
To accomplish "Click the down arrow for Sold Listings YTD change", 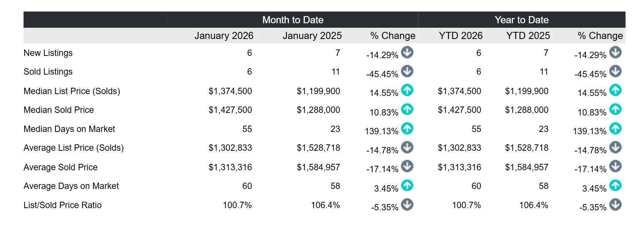I will coord(615,71).
